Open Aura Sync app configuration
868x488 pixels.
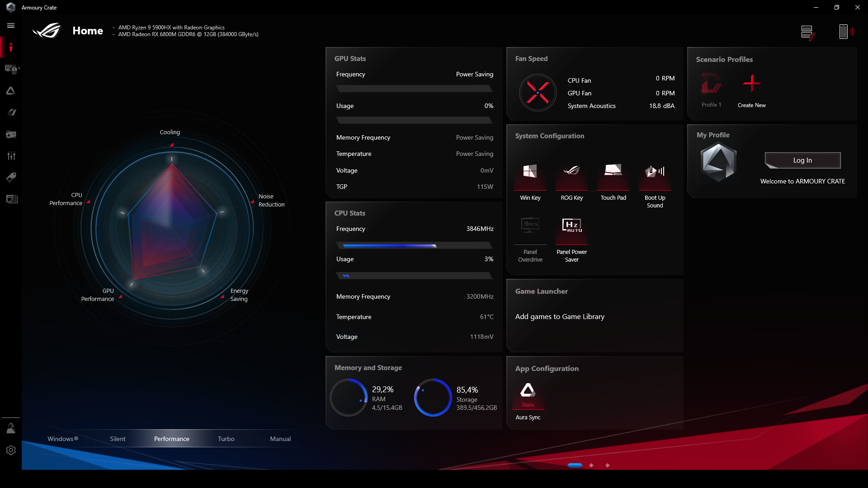(528, 391)
